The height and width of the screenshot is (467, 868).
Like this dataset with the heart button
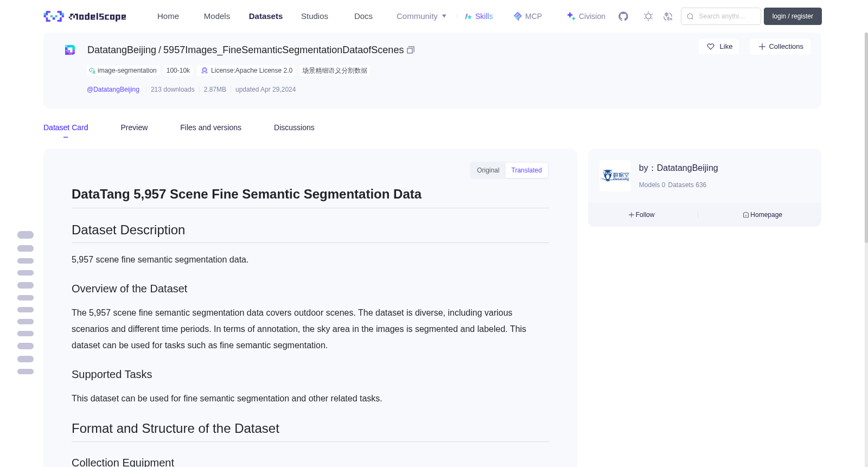tap(719, 47)
